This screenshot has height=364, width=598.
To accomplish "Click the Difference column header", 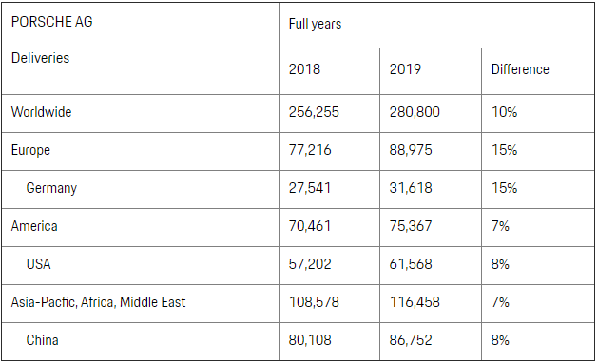I will coord(520,69).
